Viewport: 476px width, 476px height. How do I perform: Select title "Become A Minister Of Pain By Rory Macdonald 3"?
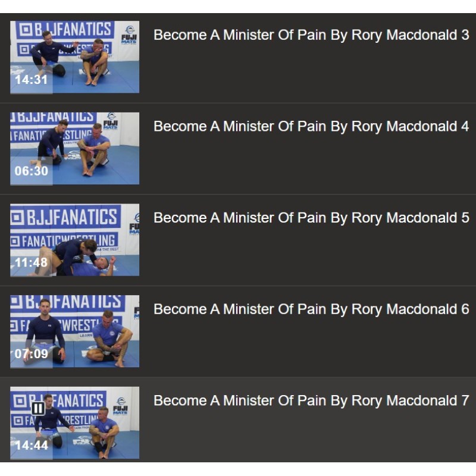tap(311, 35)
